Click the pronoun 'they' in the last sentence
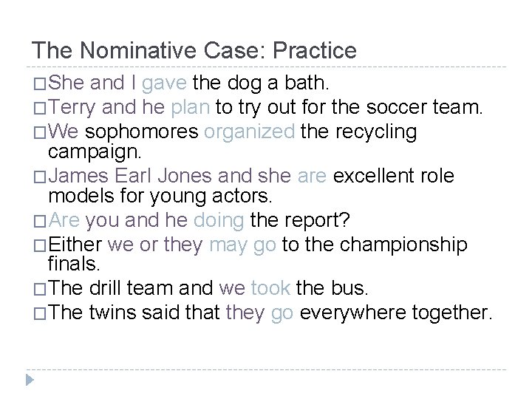Image resolution: width=532 pixels, height=399 pixels. click(x=245, y=313)
